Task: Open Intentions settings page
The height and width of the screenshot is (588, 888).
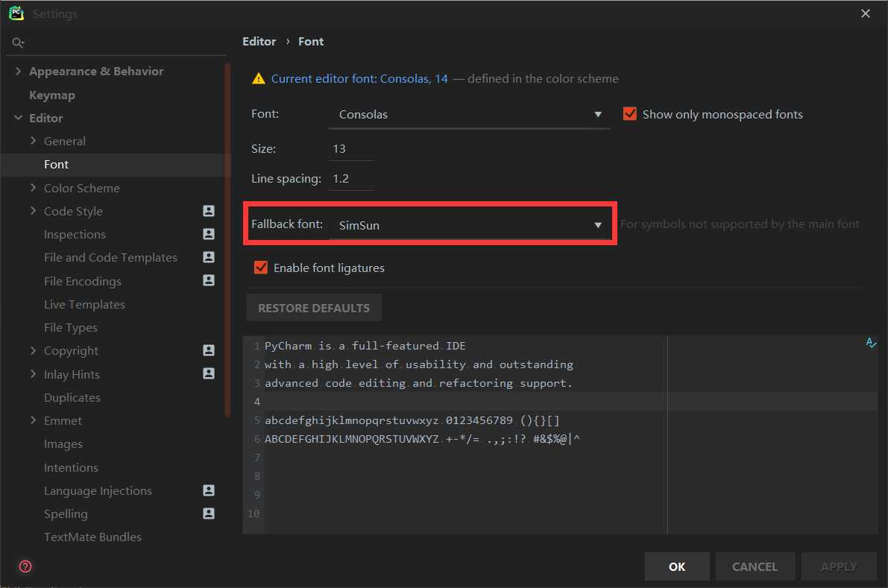Action: click(x=71, y=467)
